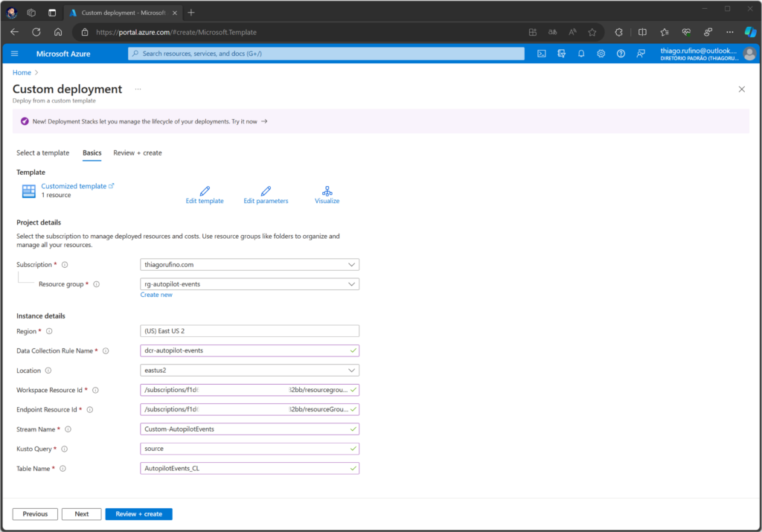This screenshot has width=762, height=532.
Task: Click the feedback icon in the header
Action: 641,53
